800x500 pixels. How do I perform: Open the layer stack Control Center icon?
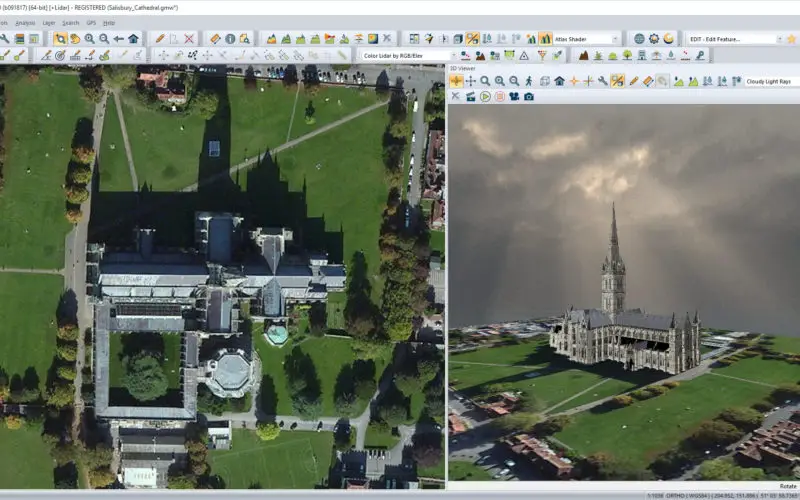coord(19,39)
